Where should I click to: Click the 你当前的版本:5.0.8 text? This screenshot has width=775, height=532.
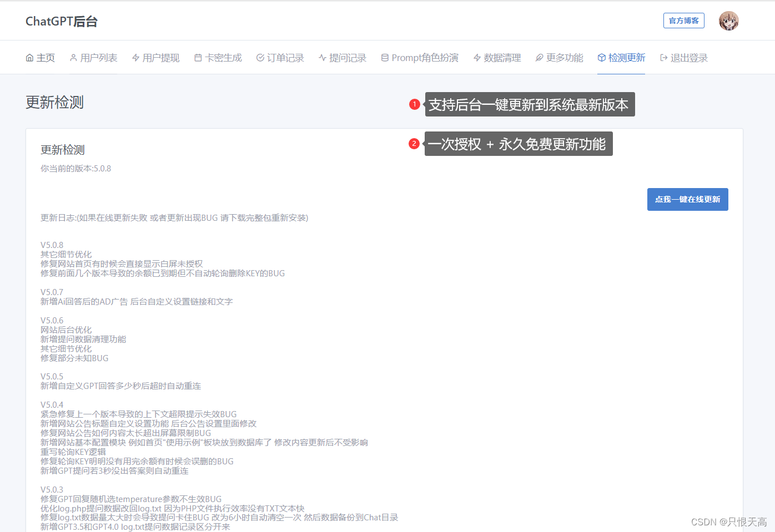pos(76,169)
